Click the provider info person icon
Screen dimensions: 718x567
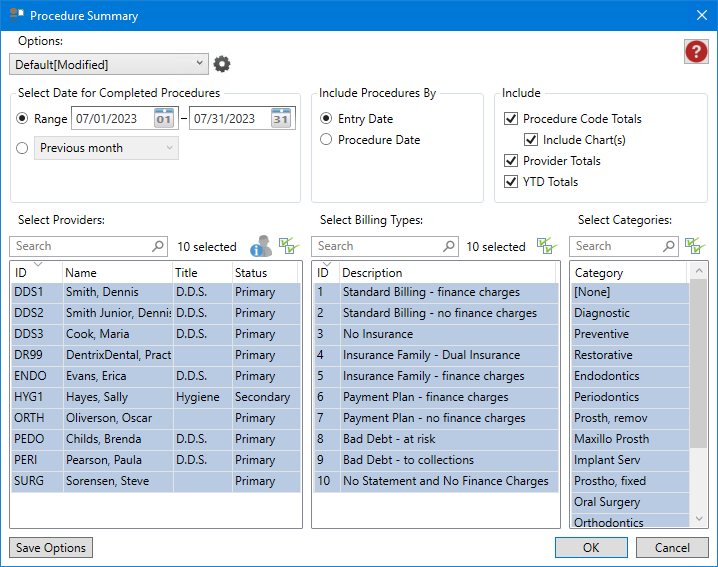tap(261, 246)
